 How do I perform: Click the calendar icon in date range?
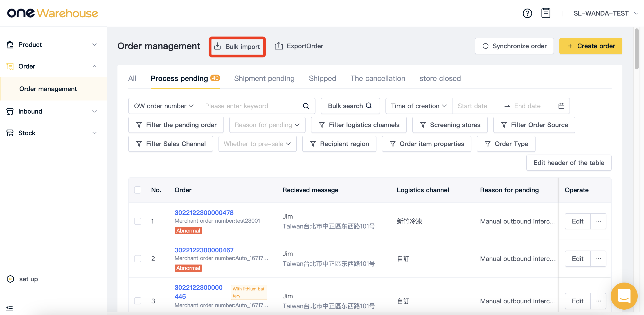(561, 106)
